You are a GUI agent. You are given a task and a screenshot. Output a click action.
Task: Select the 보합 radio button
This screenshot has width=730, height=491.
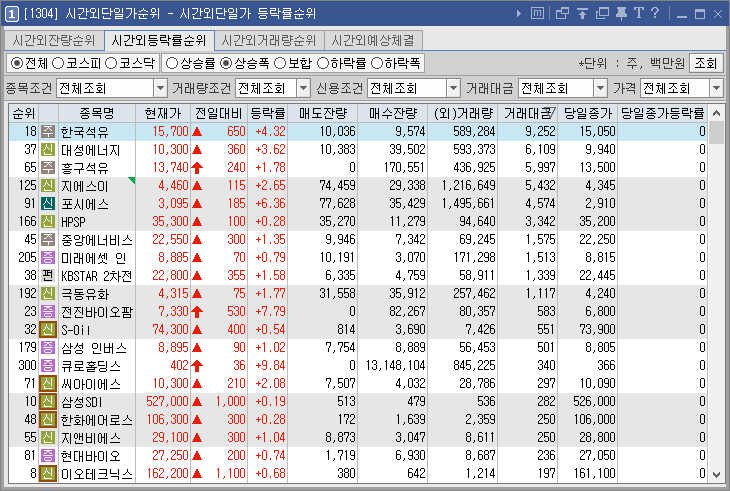coord(280,63)
